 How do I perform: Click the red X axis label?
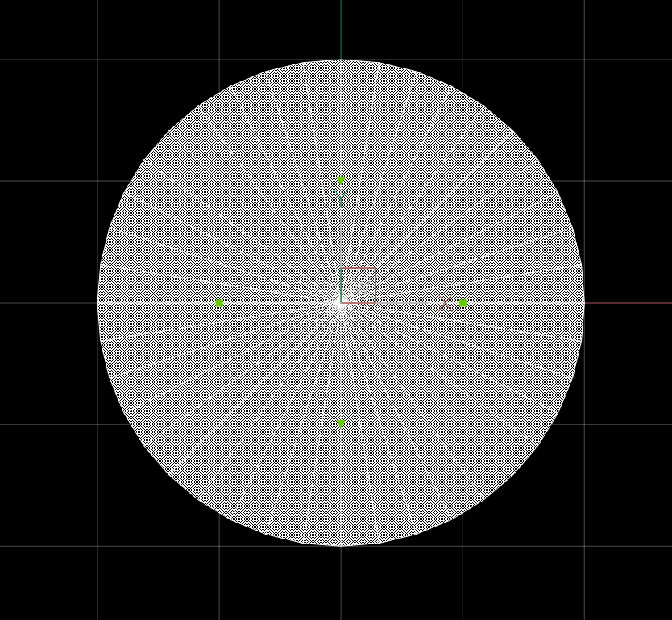click(446, 303)
